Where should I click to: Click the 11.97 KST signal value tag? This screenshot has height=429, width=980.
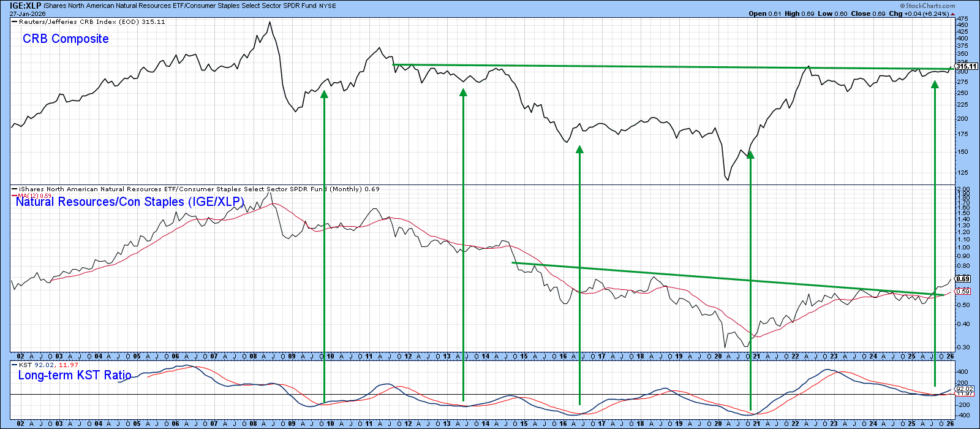point(965,393)
